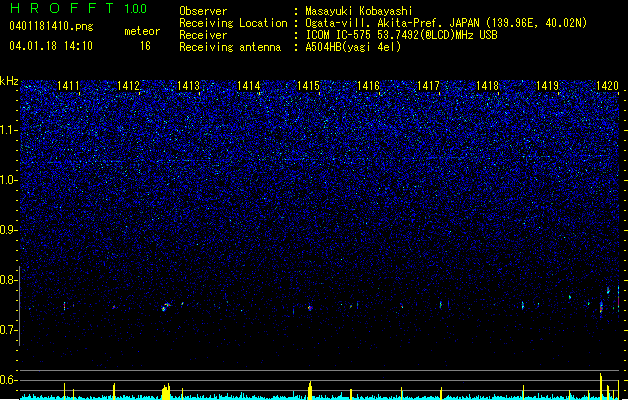Click the 0.8 kHz axis label
This screenshot has width=629, height=400.
click(9, 280)
